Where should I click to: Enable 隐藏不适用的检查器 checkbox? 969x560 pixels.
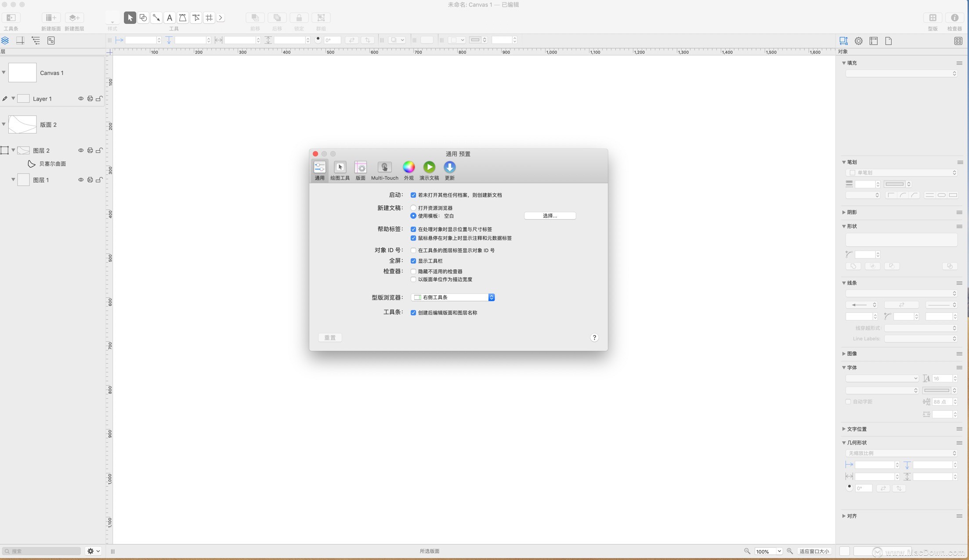[x=413, y=271]
